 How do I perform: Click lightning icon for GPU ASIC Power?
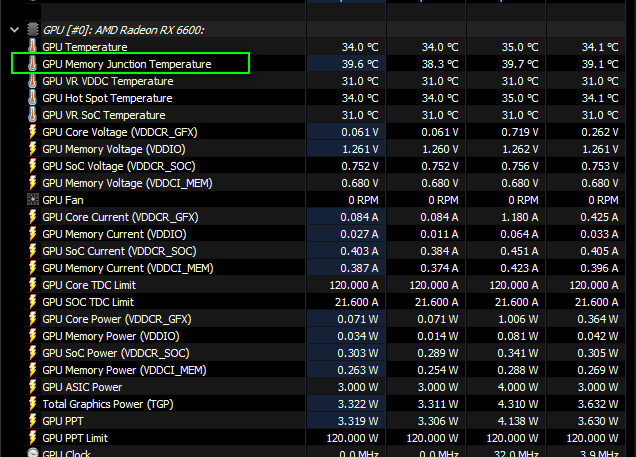[32, 387]
